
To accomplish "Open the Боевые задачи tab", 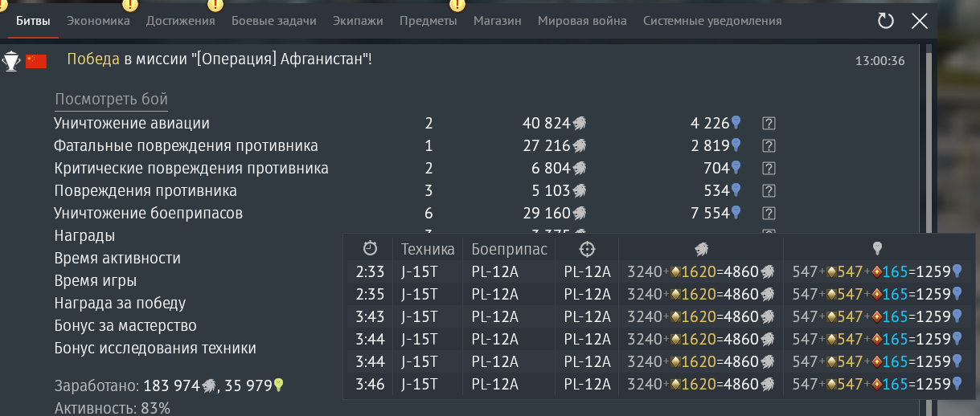I will 273,21.
